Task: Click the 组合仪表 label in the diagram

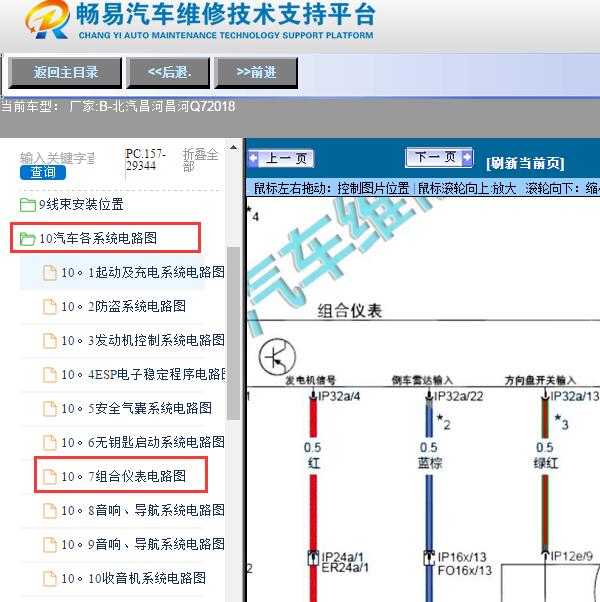Action: [350, 311]
